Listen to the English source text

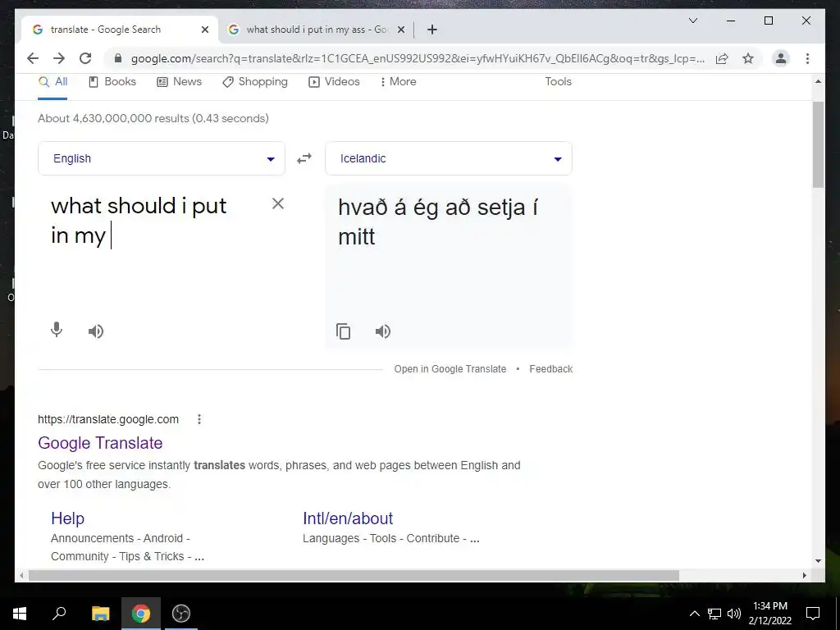tap(96, 331)
